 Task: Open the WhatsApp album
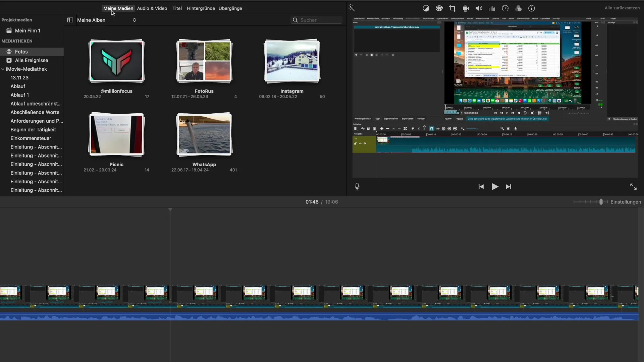click(x=204, y=134)
